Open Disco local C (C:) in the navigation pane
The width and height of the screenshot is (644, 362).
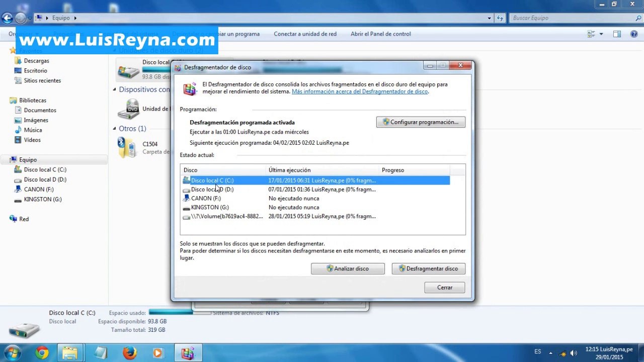click(45, 170)
